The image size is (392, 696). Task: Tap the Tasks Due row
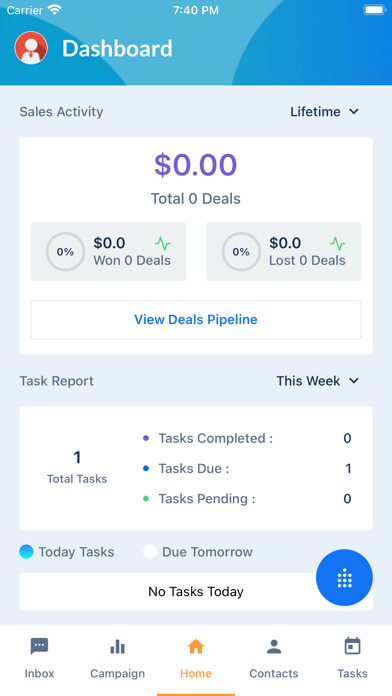246,468
